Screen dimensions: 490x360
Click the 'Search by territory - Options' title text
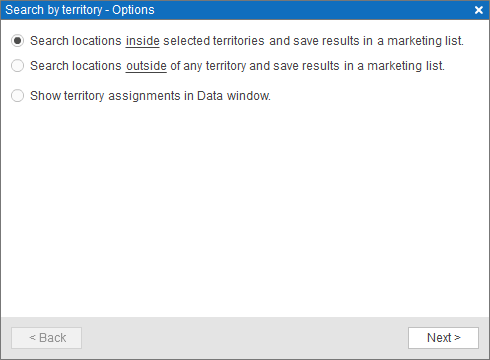80,10
